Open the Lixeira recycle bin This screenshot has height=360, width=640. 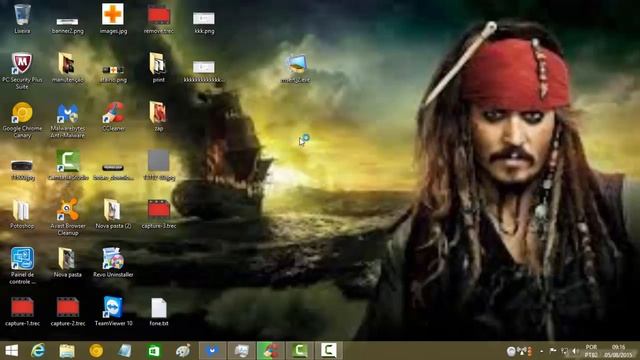coord(22,19)
